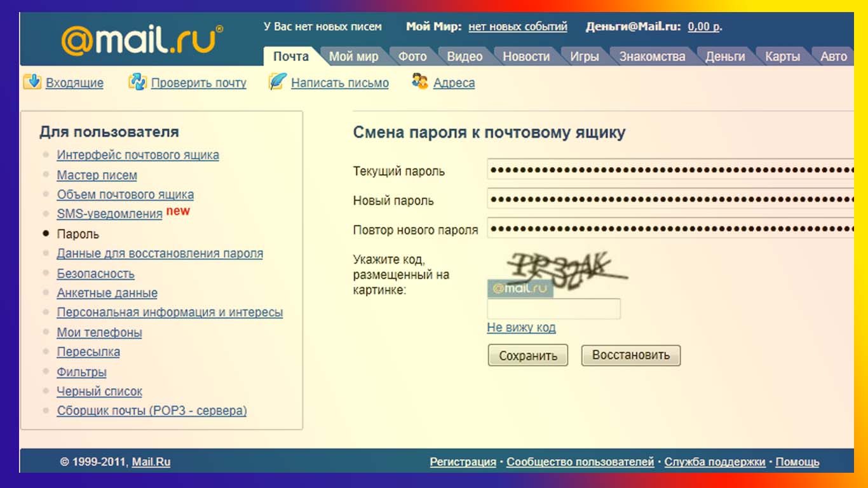Image resolution: width=868 pixels, height=488 pixels.
Task: Click the Сохранить button
Action: [528, 356]
